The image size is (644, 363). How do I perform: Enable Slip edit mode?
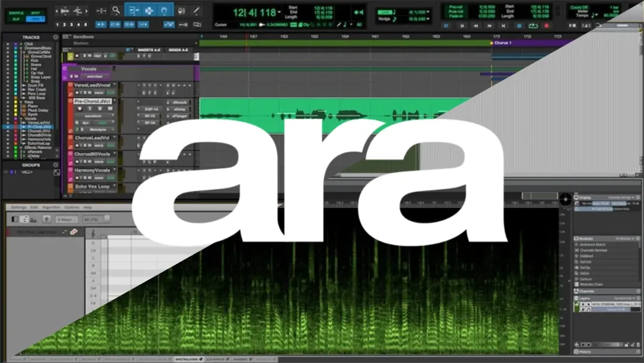(x=16, y=19)
